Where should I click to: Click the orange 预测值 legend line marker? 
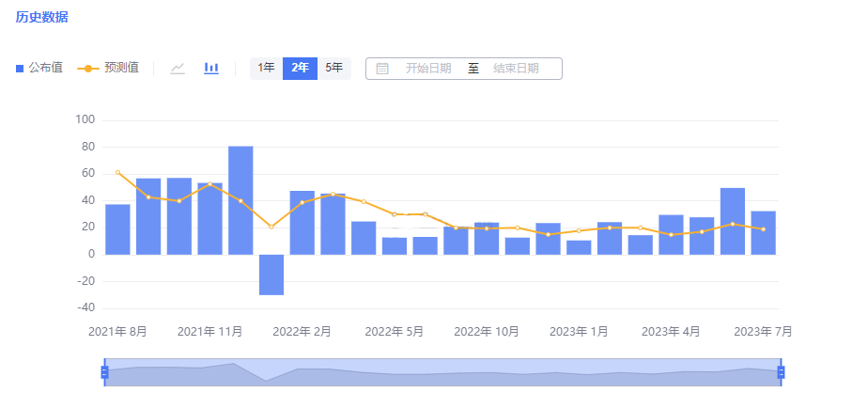pos(87,68)
